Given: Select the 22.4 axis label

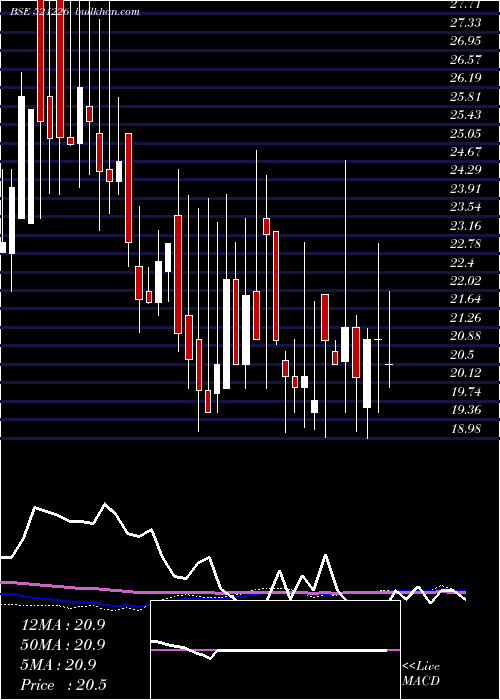Looking at the screenshot, I should [x=462, y=263].
